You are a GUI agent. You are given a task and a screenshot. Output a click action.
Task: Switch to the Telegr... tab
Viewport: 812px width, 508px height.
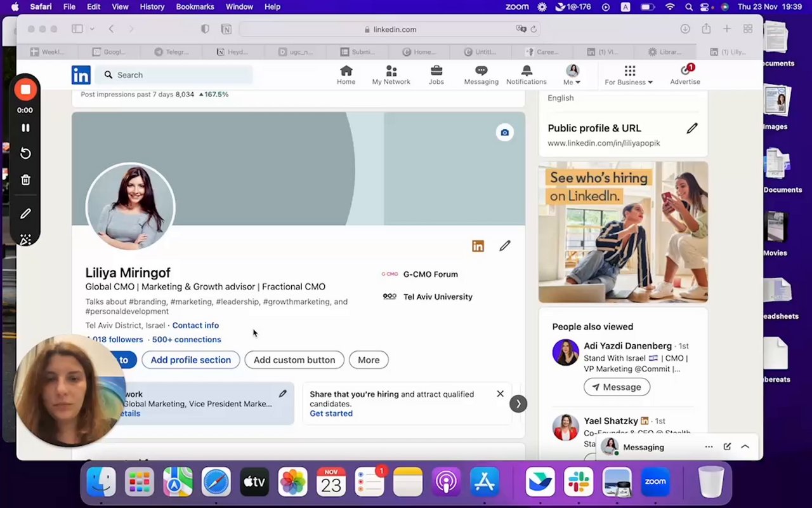click(172, 52)
